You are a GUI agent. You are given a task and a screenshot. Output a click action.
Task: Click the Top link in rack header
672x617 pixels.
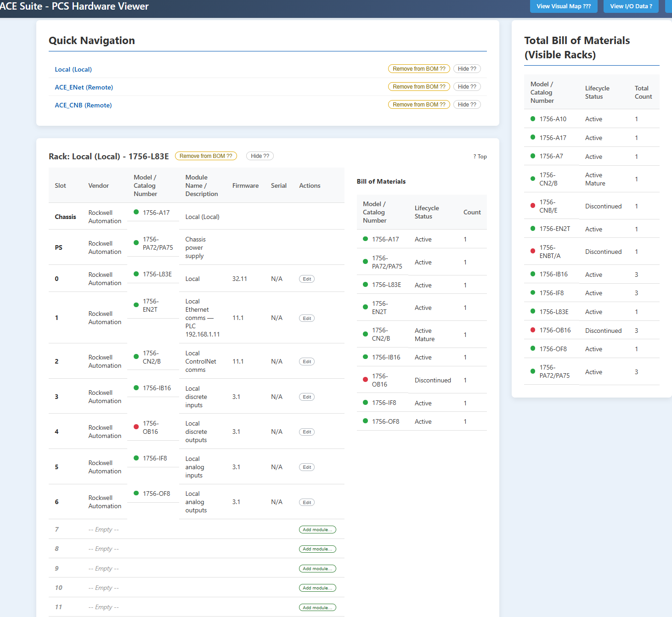click(480, 157)
